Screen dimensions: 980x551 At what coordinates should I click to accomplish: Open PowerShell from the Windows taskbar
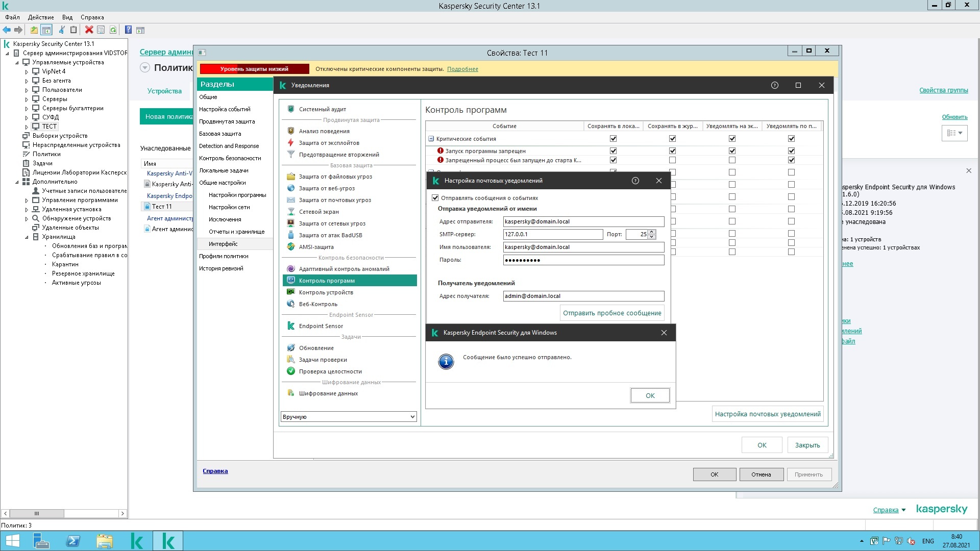(73, 541)
